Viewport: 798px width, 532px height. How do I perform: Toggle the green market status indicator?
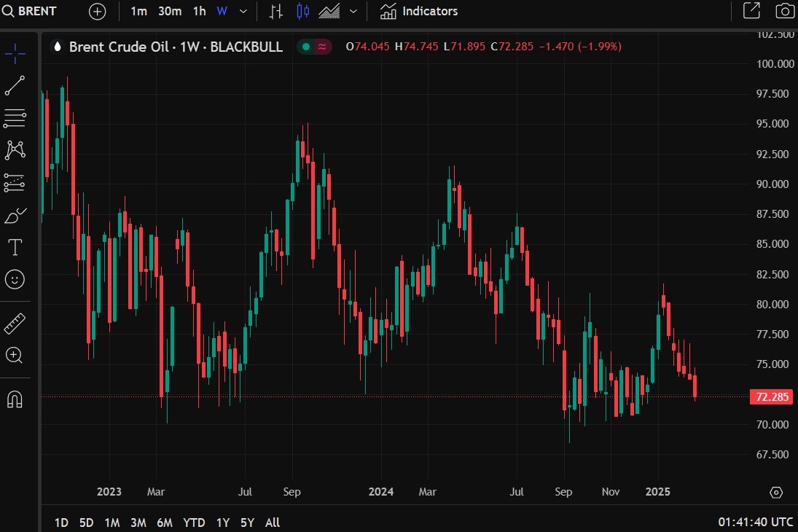(x=306, y=47)
